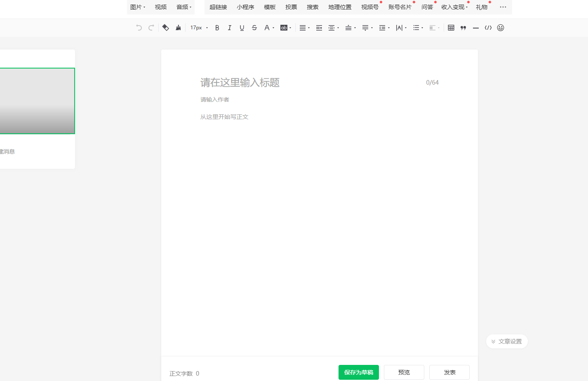
Task: Toggle bold formatting
Action: 217,28
